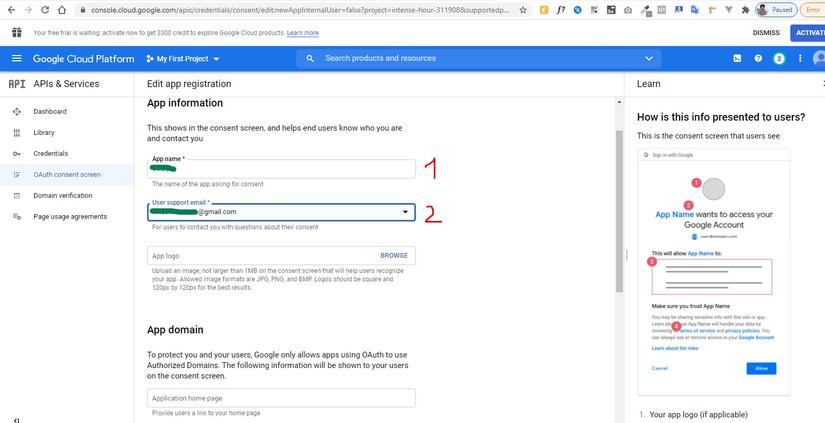Click the browser address bar URL

tap(301, 10)
